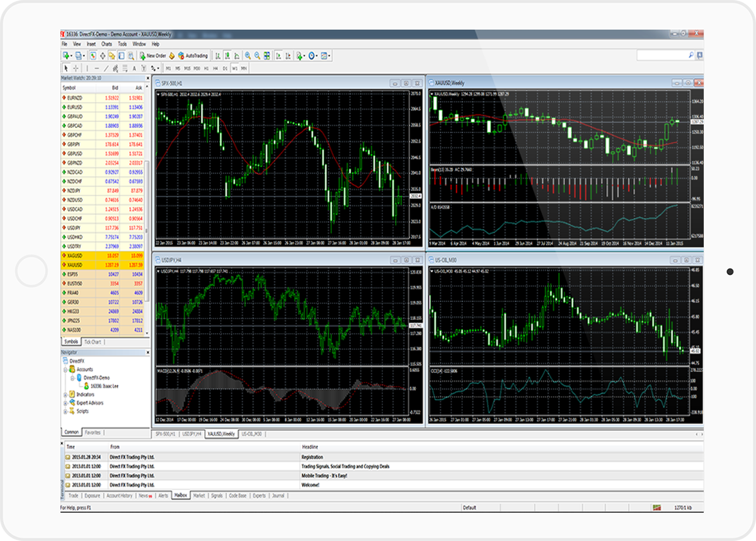
Task: Collapse the Accounts tree node
Action: pos(66,369)
